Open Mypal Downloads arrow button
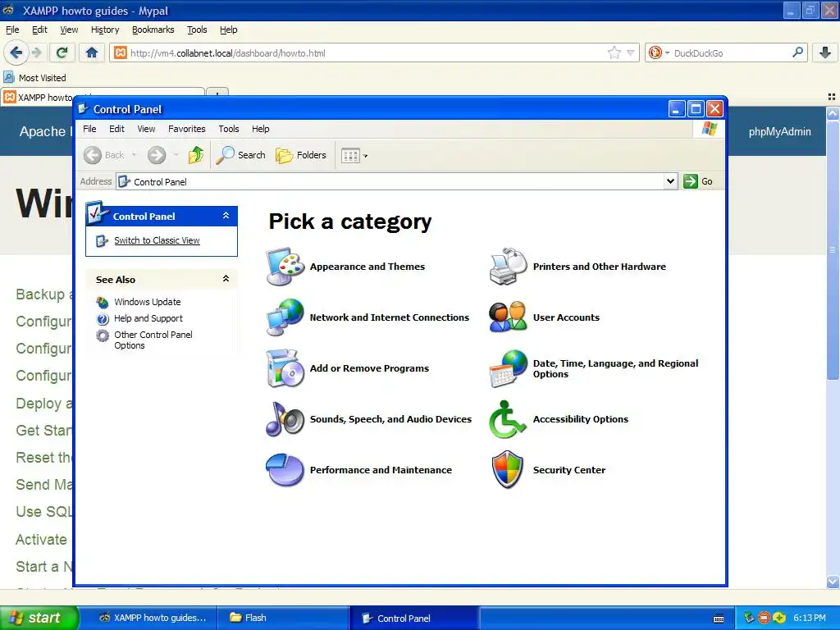The image size is (840, 630). click(x=825, y=52)
